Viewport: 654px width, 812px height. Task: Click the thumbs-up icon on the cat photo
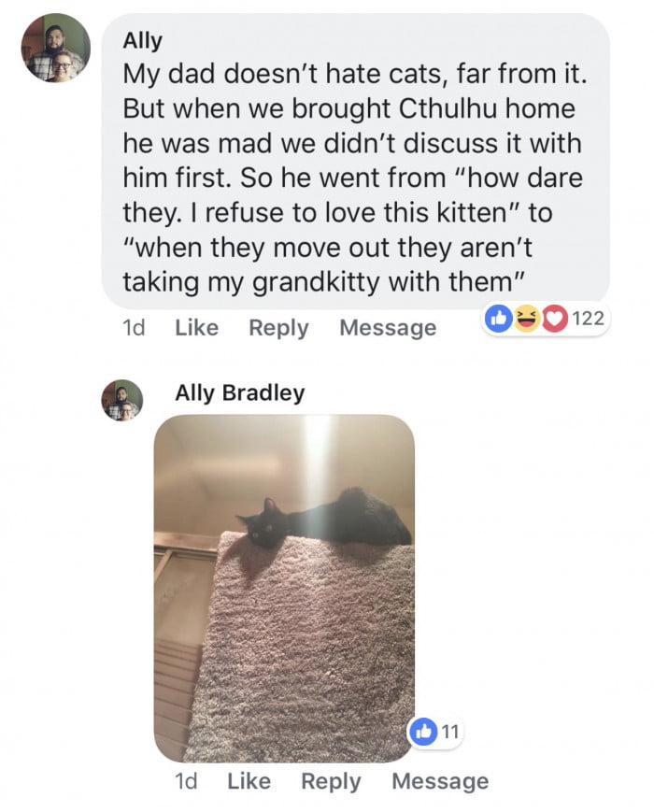[422, 731]
